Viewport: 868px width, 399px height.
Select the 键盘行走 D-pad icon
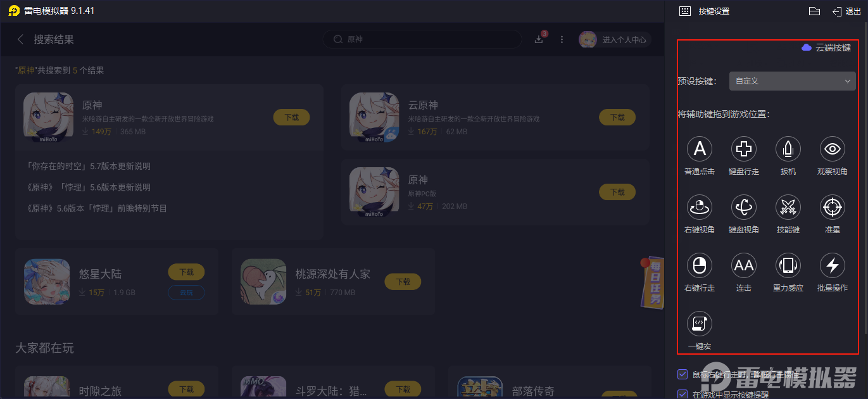click(744, 149)
